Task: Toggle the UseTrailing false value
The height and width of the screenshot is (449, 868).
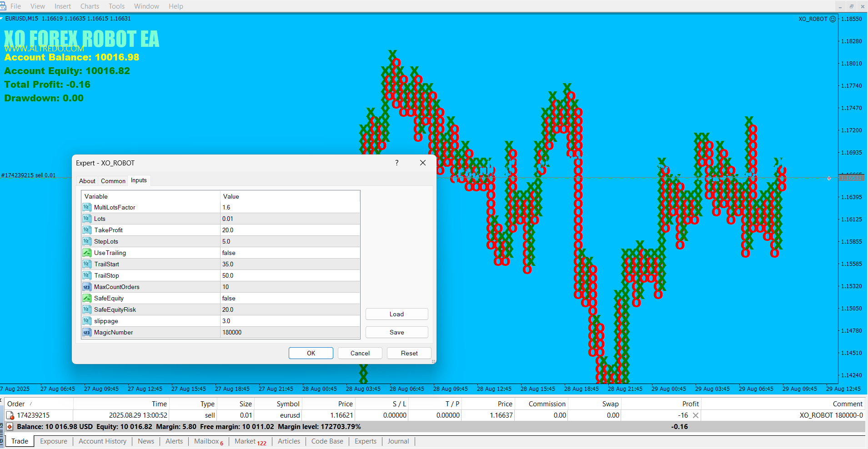Action: coord(290,253)
